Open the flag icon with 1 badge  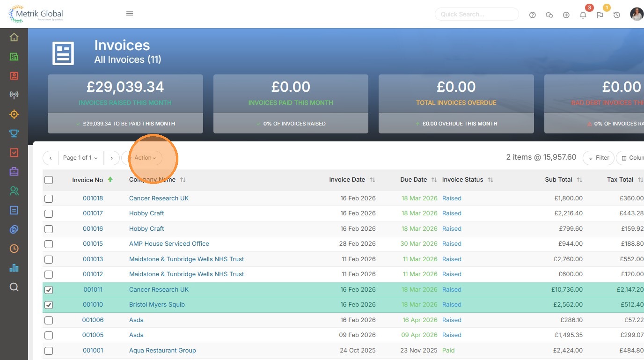coord(600,15)
